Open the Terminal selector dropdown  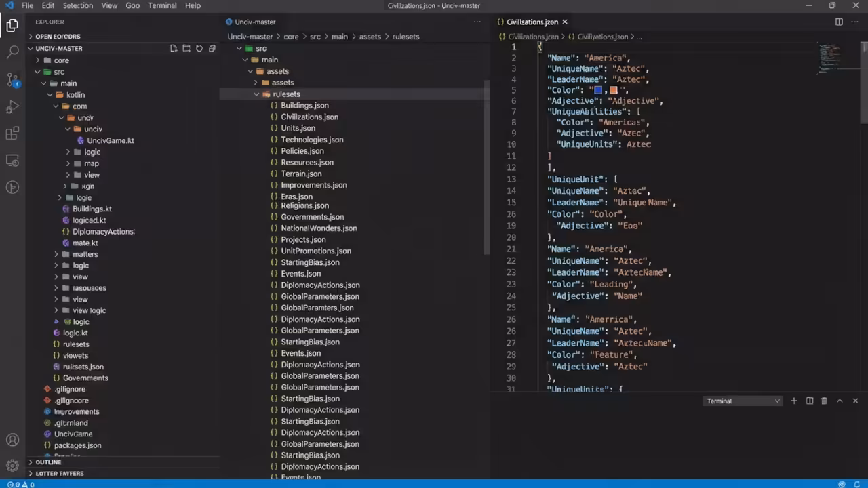[743, 401]
